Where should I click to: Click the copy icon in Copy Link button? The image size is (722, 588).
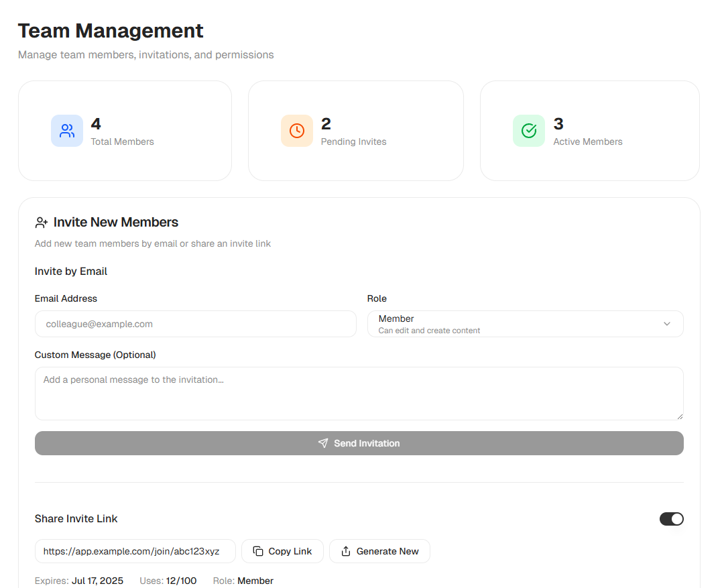point(258,551)
